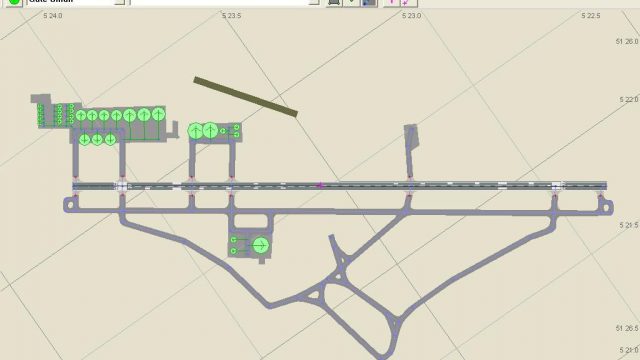The width and height of the screenshot is (640, 360).
Task: Select the isolated gray apron north of the runway
Action: [x=411, y=139]
